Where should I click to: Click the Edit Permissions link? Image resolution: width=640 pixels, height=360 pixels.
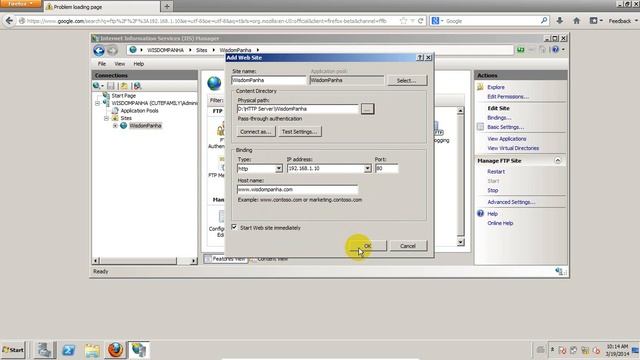(x=508, y=97)
